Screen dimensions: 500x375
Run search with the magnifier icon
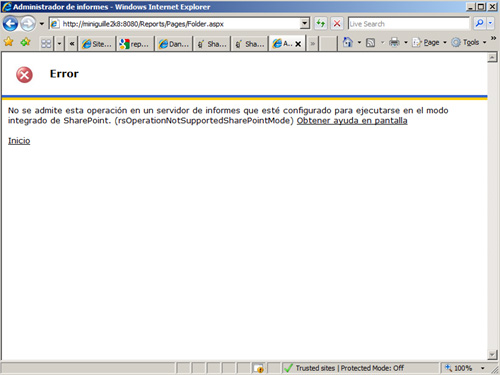point(480,23)
